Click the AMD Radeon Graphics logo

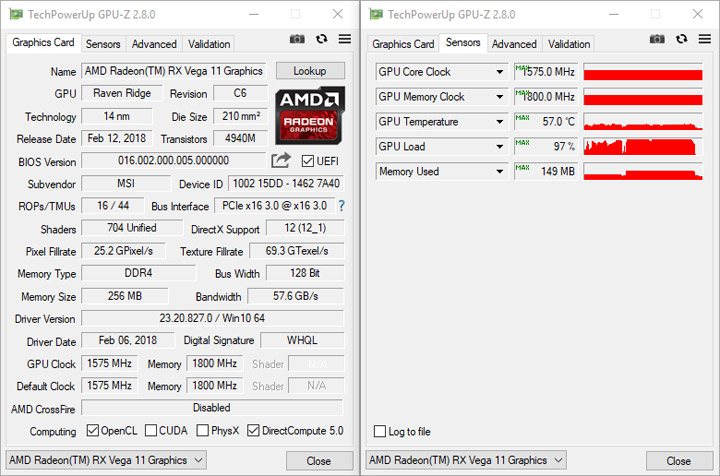309,116
